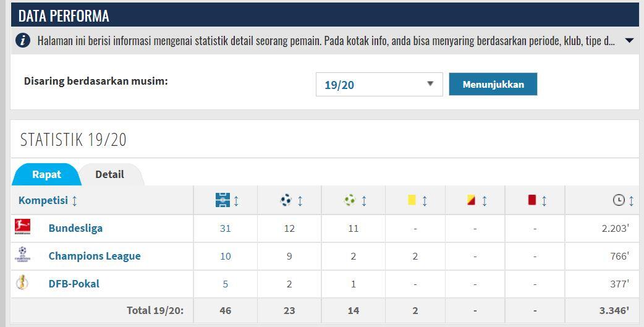Open the DFB-Pokal competition link

click(x=74, y=284)
